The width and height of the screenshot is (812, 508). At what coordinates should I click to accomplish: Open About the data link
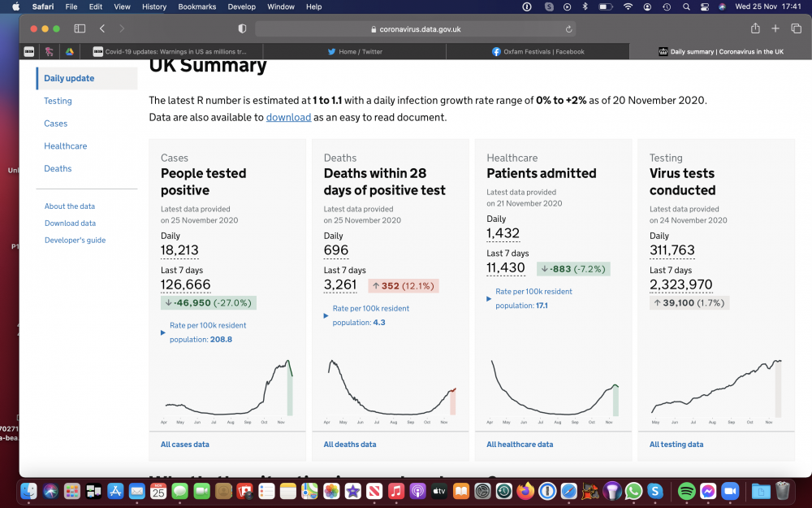pyautogui.click(x=69, y=206)
